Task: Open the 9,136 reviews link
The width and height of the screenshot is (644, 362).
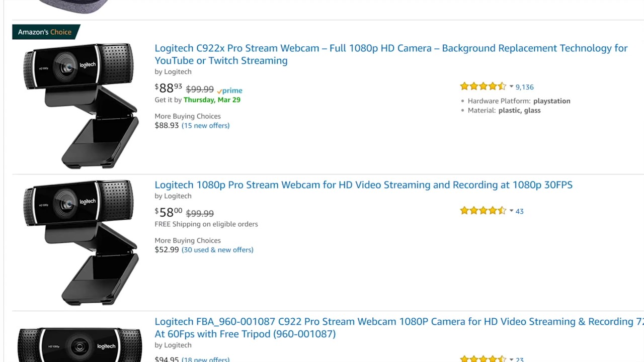Action: [524, 87]
